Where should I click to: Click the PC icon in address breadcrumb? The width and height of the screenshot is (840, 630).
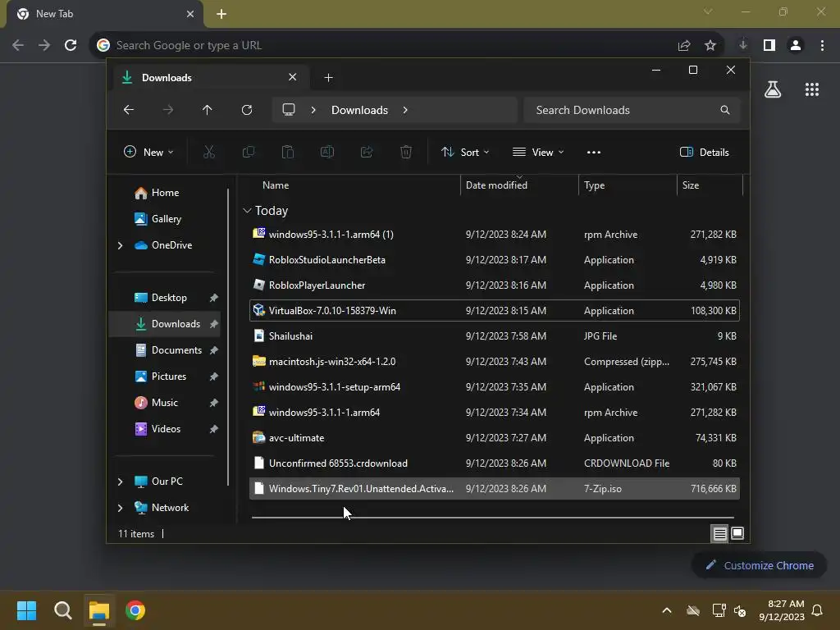289,110
